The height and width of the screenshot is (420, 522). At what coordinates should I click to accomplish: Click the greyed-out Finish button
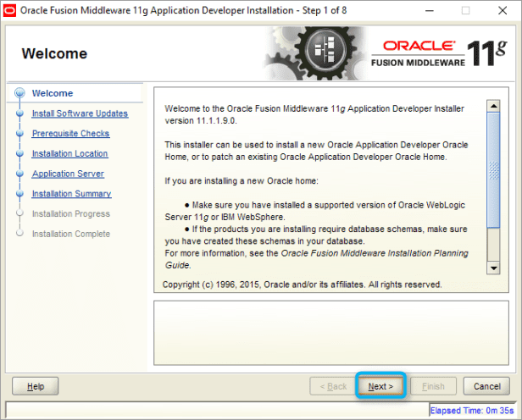(433, 386)
